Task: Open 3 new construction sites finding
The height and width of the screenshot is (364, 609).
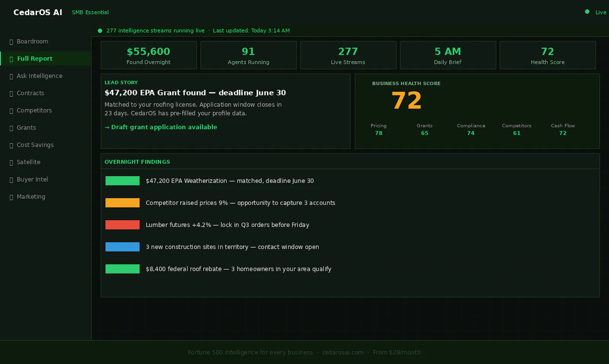Action: [x=233, y=247]
